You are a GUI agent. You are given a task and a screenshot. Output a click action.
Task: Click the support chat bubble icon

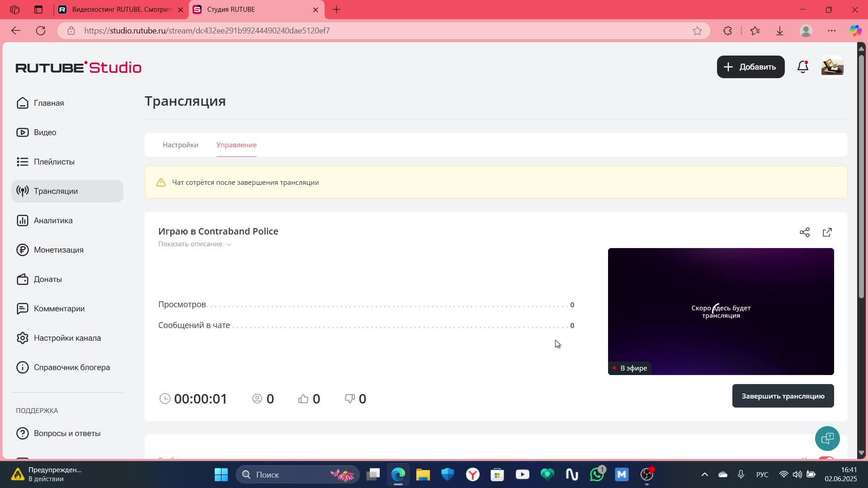827,438
